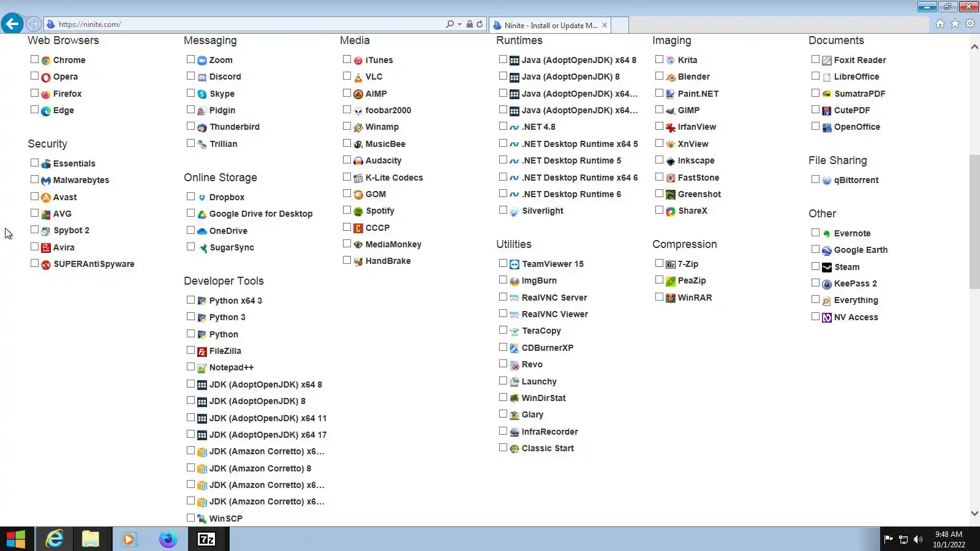Open the browser tools gear menu
980x551 pixels.
pos(970,24)
